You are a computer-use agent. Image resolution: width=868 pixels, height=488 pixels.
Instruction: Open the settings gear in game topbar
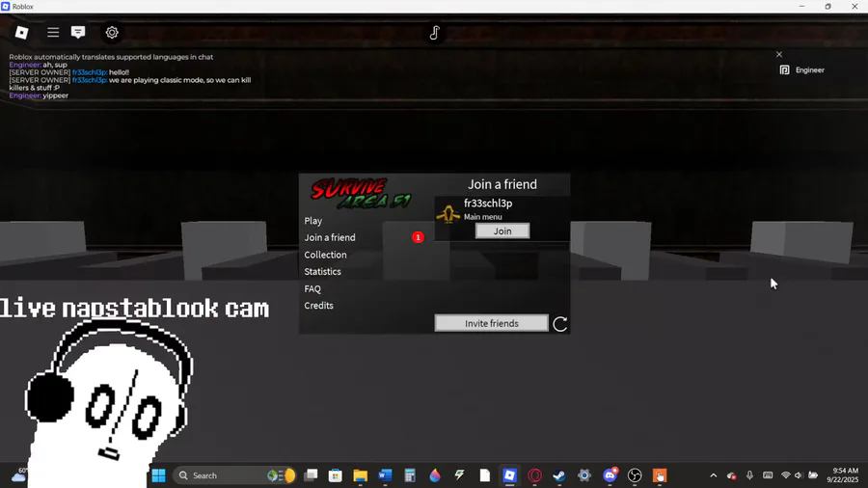point(112,33)
